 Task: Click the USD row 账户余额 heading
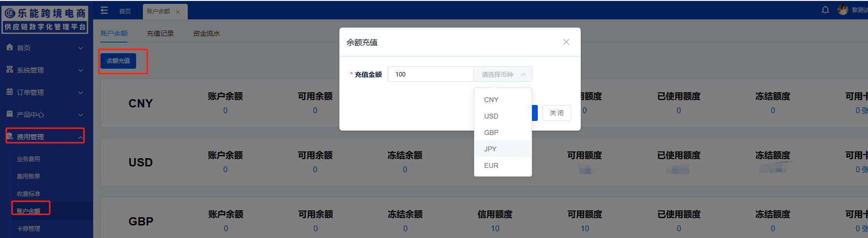(225, 155)
